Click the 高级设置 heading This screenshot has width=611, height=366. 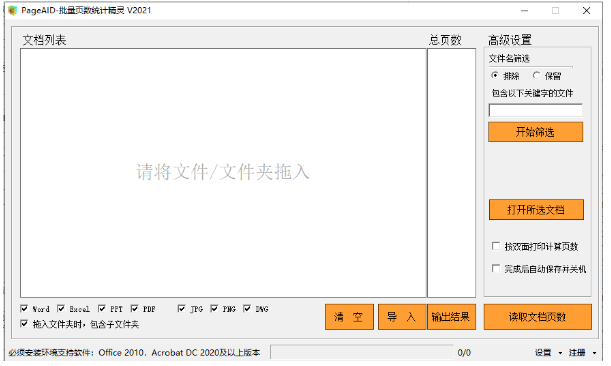pyautogui.click(x=510, y=40)
